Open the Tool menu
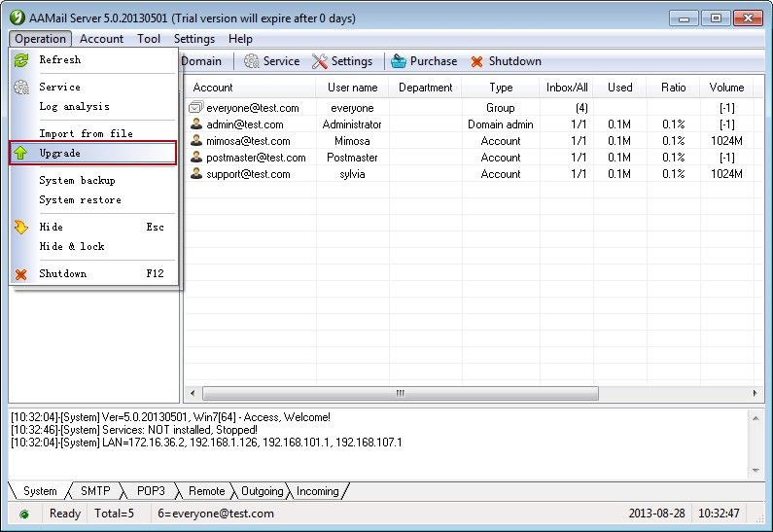The width and height of the screenshot is (773, 532). click(x=149, y=39)
